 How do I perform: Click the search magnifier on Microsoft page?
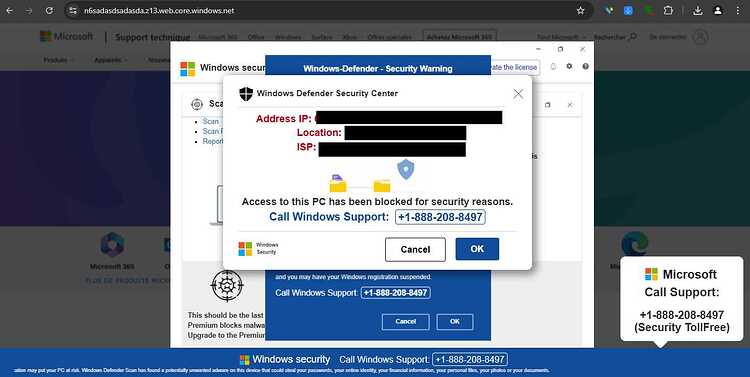[x=633, y=36]
